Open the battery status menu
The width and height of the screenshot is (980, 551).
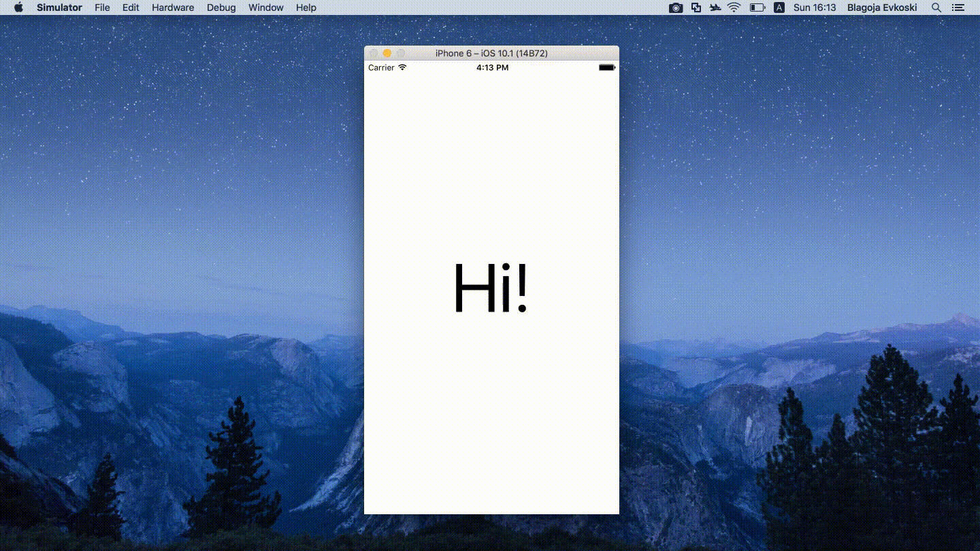point(757,7)
